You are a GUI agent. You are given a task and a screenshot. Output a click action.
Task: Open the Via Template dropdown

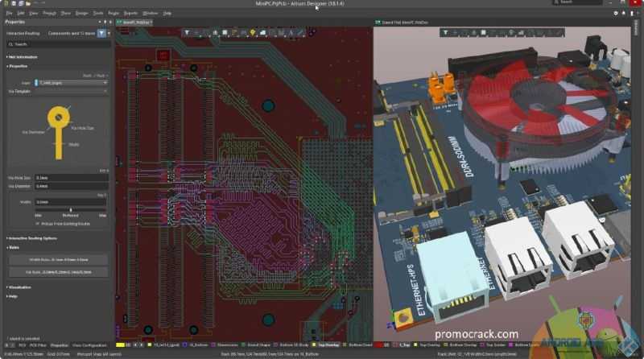(x=71, y=91)
